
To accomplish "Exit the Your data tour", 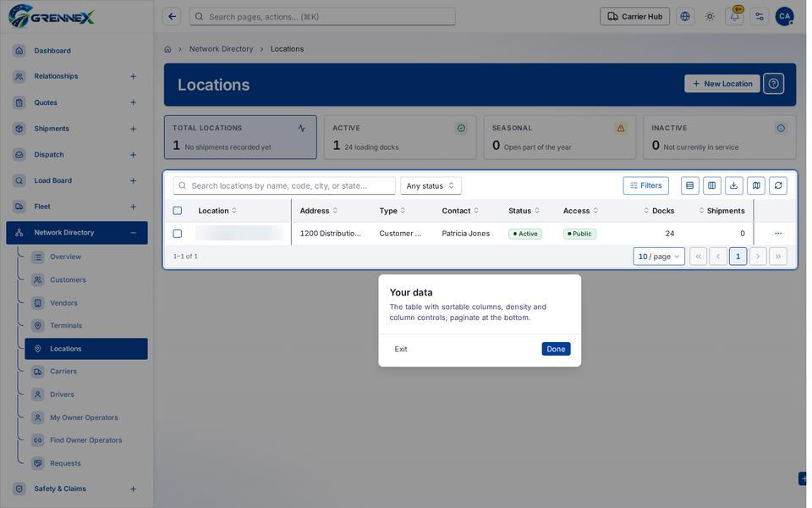I will 400,349.
